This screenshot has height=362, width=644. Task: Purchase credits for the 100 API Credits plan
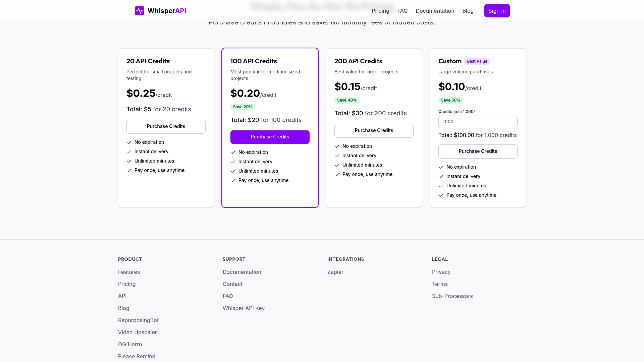(x=270, y=137)
